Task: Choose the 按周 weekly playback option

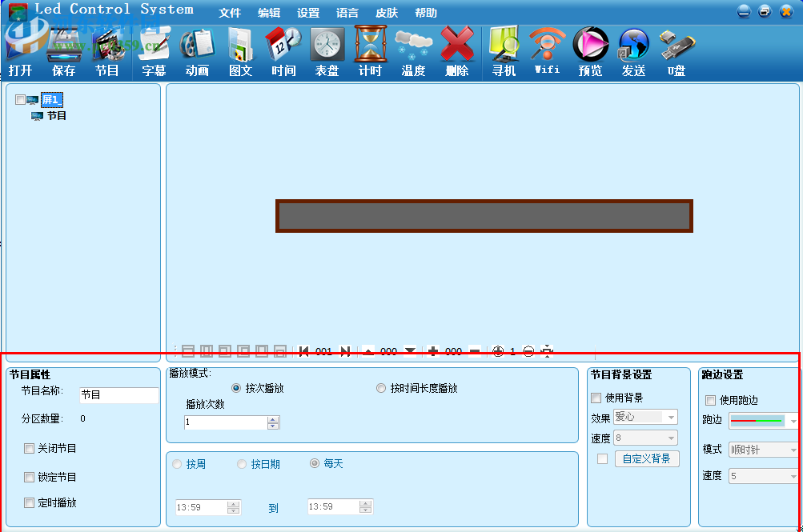Action: 177,463
